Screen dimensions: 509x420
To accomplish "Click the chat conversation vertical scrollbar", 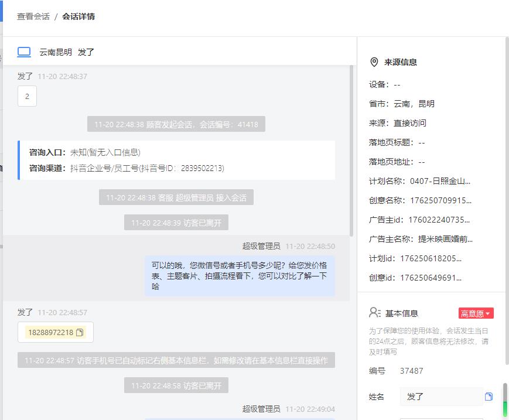I will 351,151.
